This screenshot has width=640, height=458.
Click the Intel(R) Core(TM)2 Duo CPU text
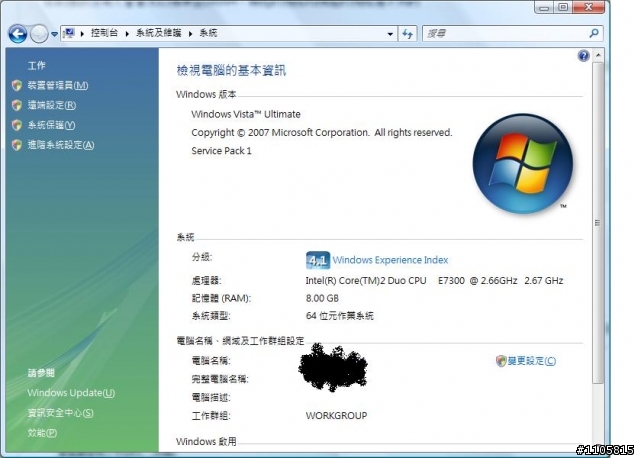click(366, 281)
